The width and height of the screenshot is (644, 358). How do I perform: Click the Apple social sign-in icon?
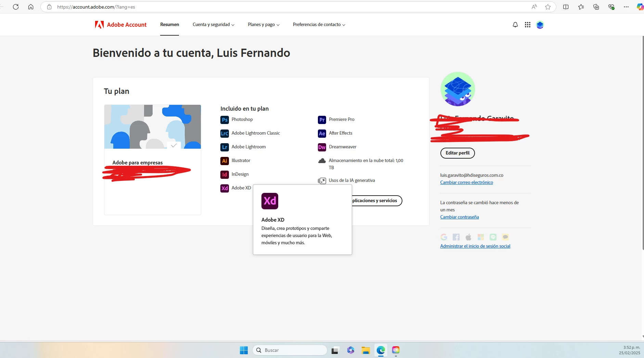(468, 237)
